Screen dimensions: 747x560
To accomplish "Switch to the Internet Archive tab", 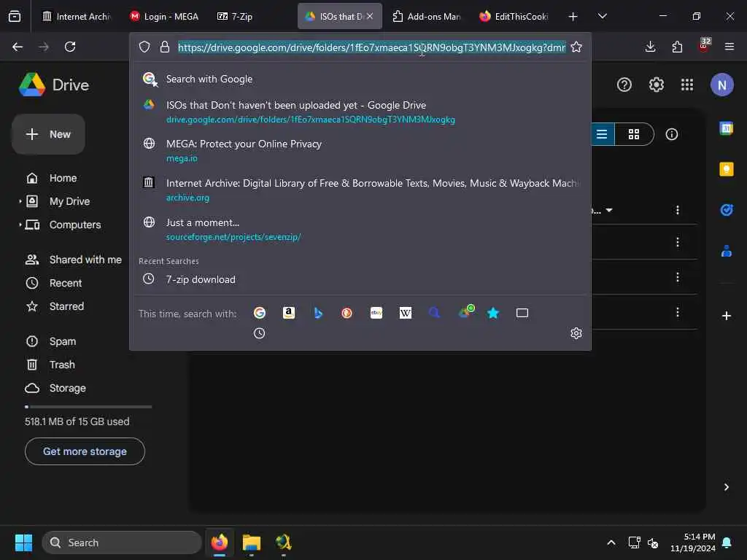I will tap(77, 16).
